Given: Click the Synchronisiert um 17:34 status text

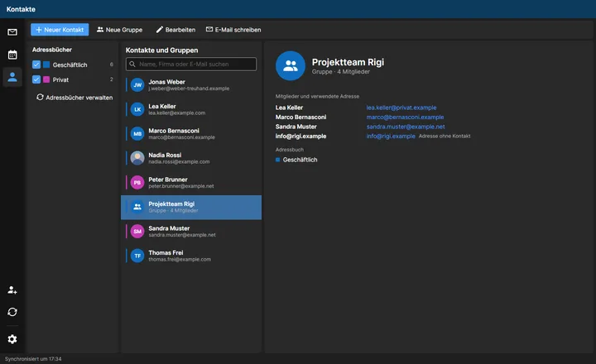Looking at the screenshot, I should click(x=33, y=359).
